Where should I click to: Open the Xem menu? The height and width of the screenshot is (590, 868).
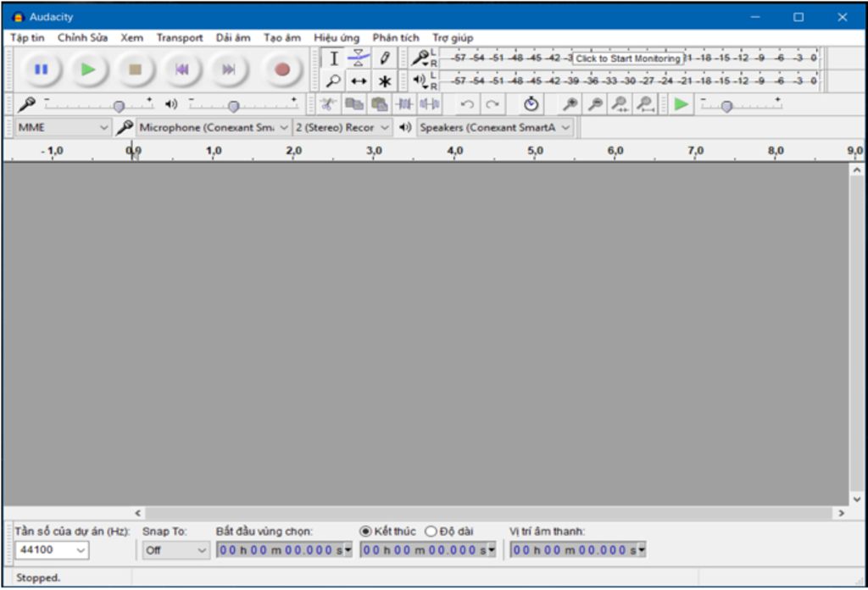[131, 37]
